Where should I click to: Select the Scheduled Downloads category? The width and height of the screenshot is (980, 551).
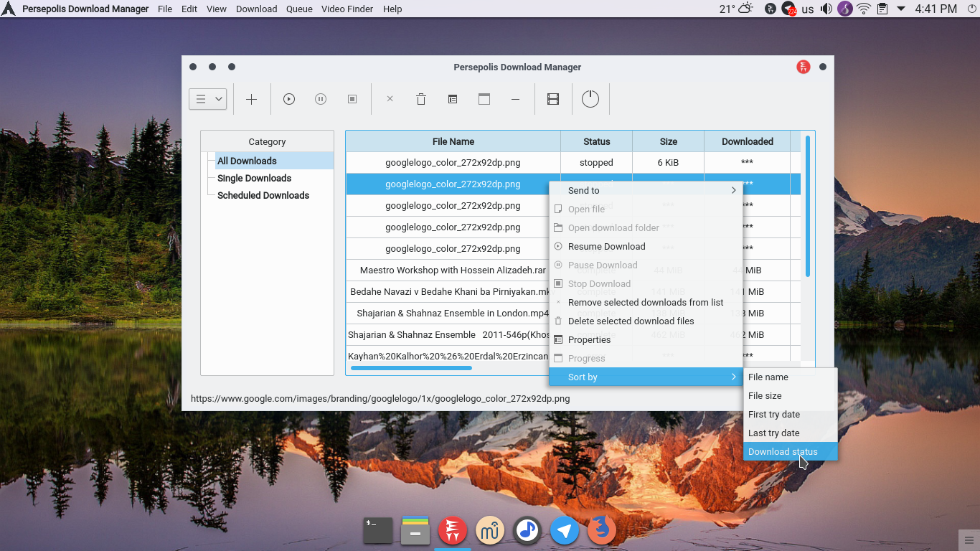click(263, 195)
